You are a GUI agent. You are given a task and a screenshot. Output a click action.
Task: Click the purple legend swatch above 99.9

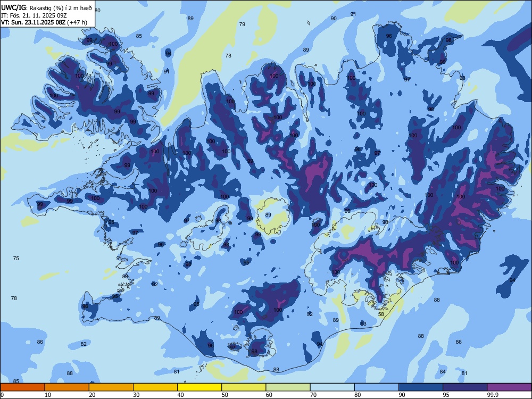(x=509, y=387)
